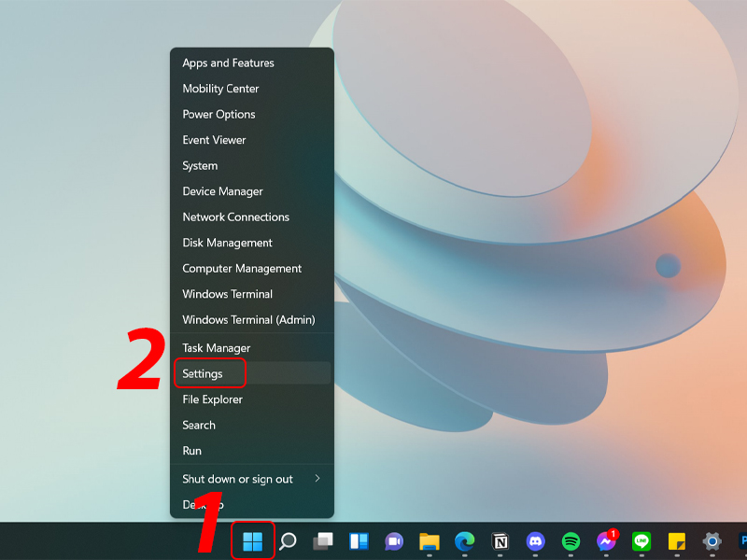The height and width of the screenshot is (560, 747).
Task: Expand the Shut down or sign out submenu
Action: [251, 479]
